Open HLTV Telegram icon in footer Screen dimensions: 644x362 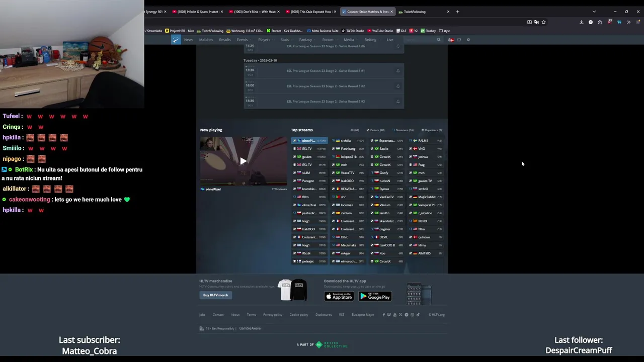[x=407, y=315]
